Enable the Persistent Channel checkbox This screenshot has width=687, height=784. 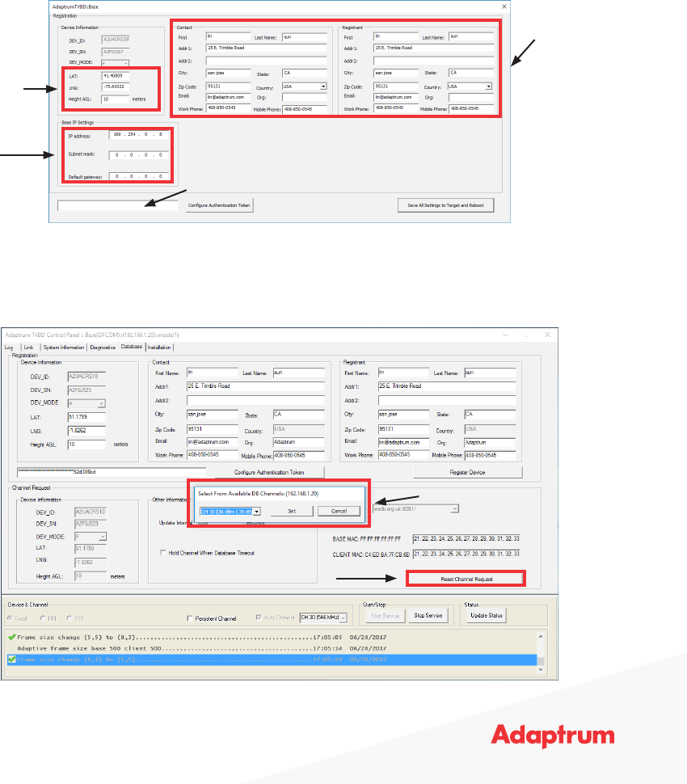click(189, 618)
